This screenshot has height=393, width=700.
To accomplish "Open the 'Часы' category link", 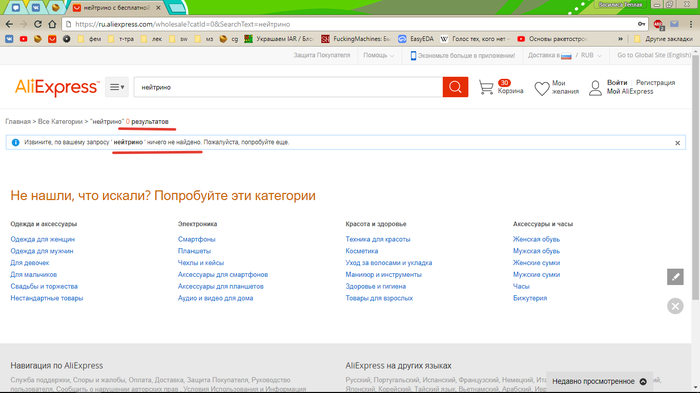I will tap(521, 286).
